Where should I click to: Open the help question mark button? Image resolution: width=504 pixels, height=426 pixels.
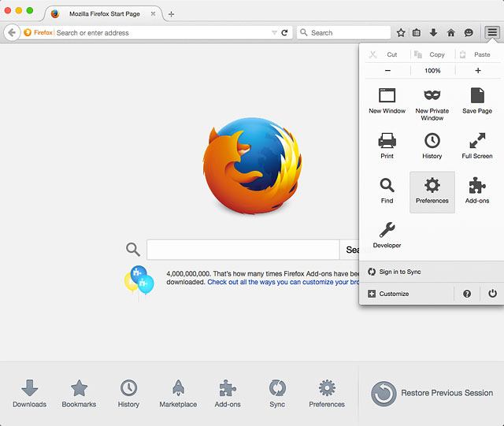[467, 294]
